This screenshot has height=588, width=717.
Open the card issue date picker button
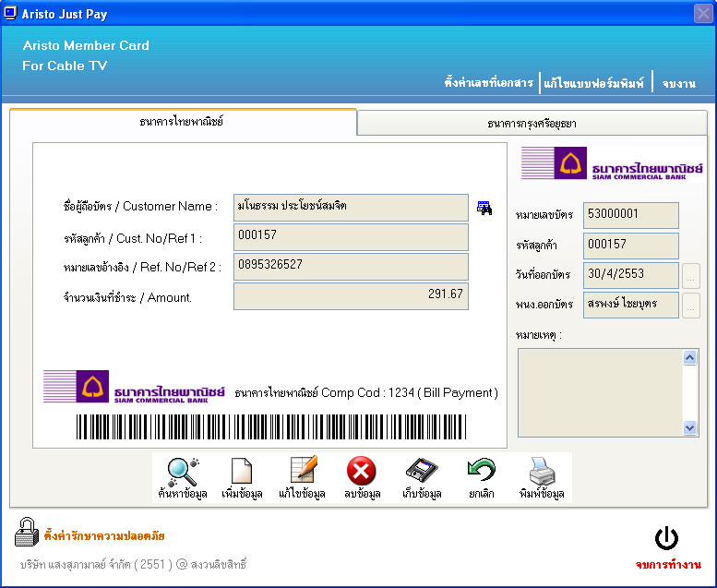pos(691,275)
